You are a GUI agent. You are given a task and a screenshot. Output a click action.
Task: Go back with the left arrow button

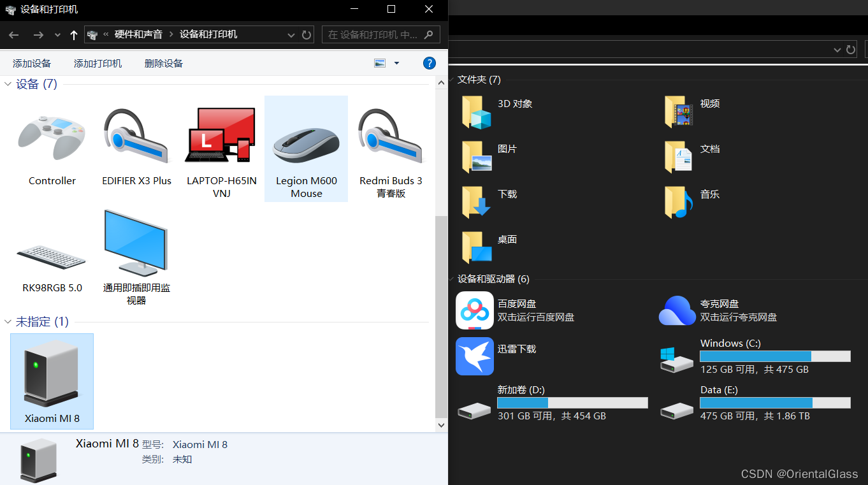[x=14, y=34]
